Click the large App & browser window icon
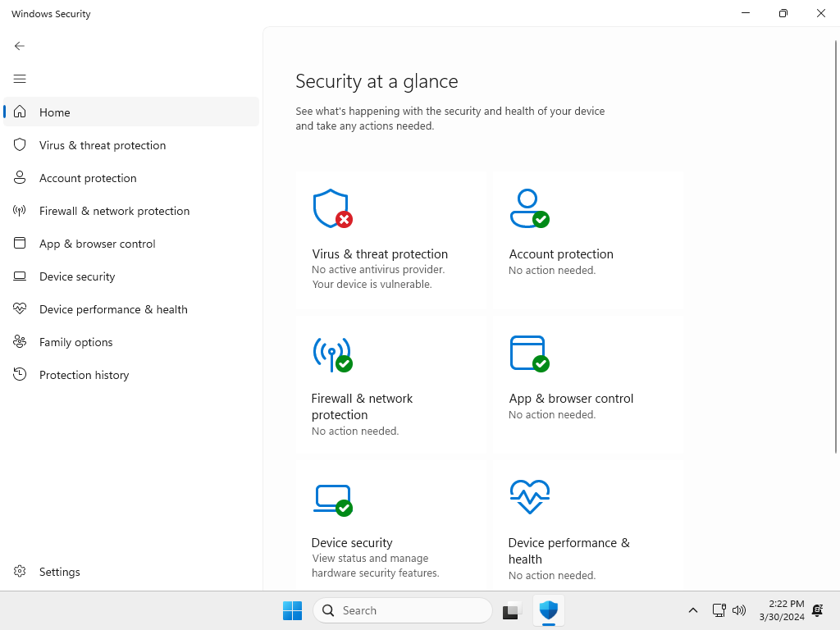Screen dimensions: 840x630 pos(529,354)
